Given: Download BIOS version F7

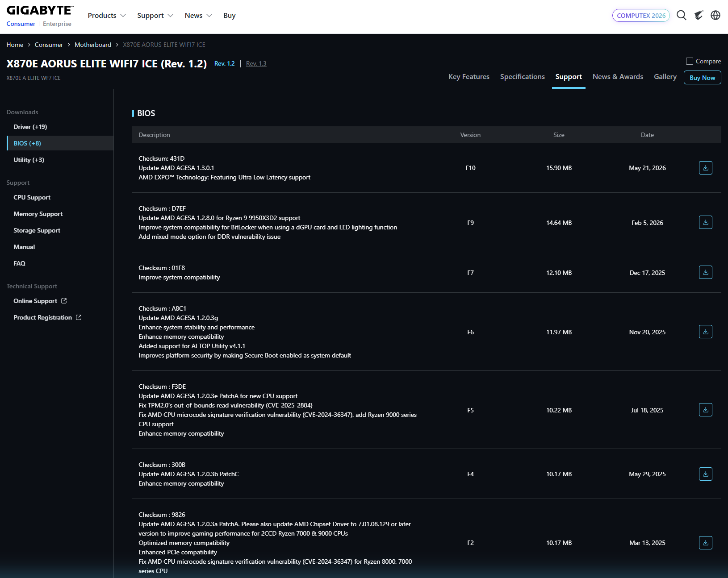Looking at the screenshot, I should (x=705, y=272).
